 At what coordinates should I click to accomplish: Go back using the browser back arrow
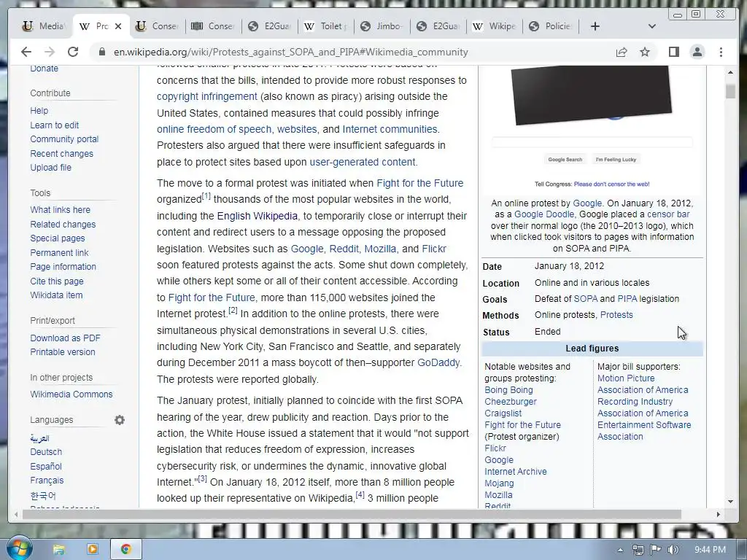tap(26, 52)
